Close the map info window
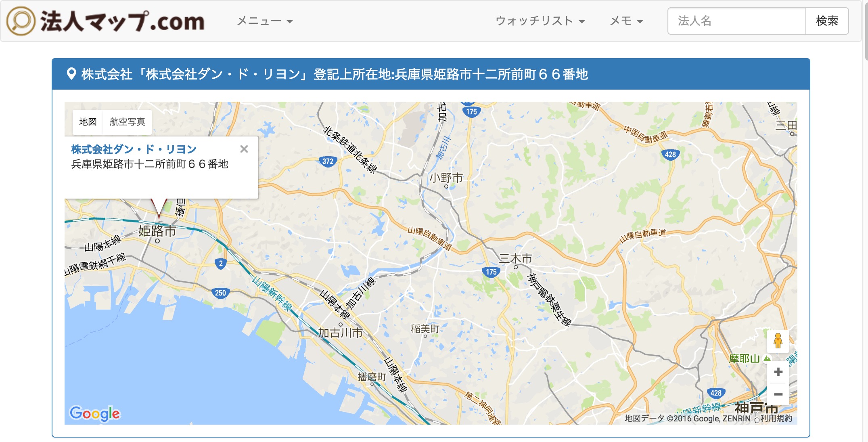Image resolution: width=868 pixels, height=442 pixels. (x=244, y=149)
